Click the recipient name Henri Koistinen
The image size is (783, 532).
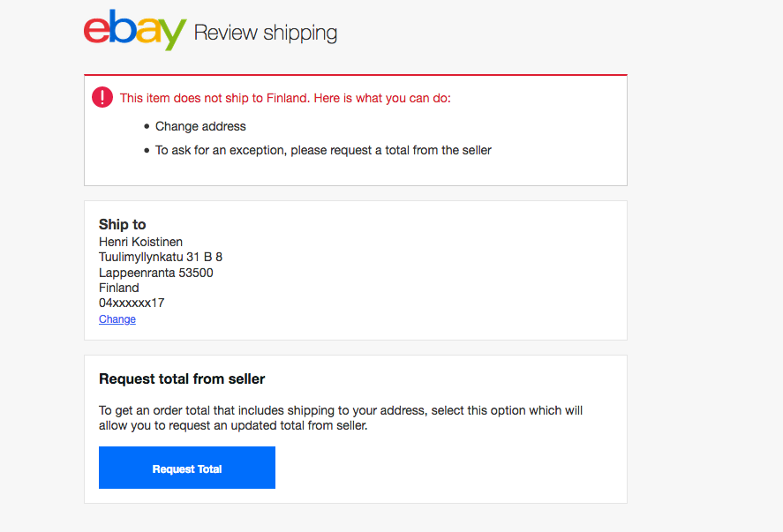(x=141, y=242)
